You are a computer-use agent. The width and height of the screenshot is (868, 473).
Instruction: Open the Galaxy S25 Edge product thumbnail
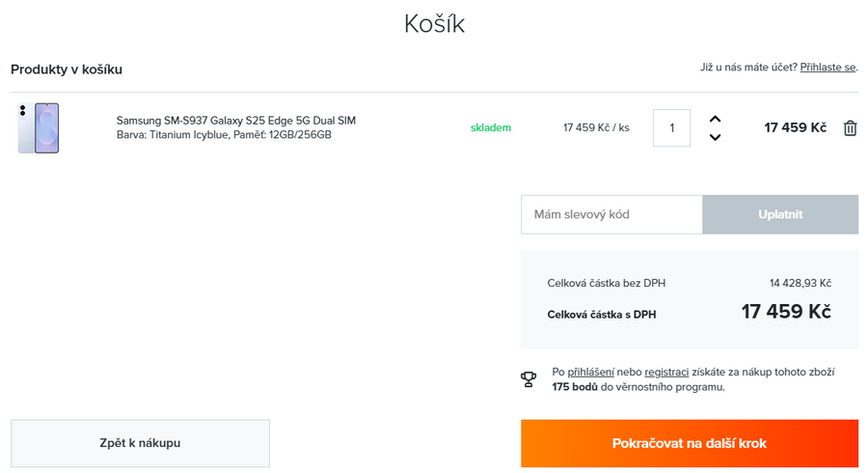tap(38, 127)
